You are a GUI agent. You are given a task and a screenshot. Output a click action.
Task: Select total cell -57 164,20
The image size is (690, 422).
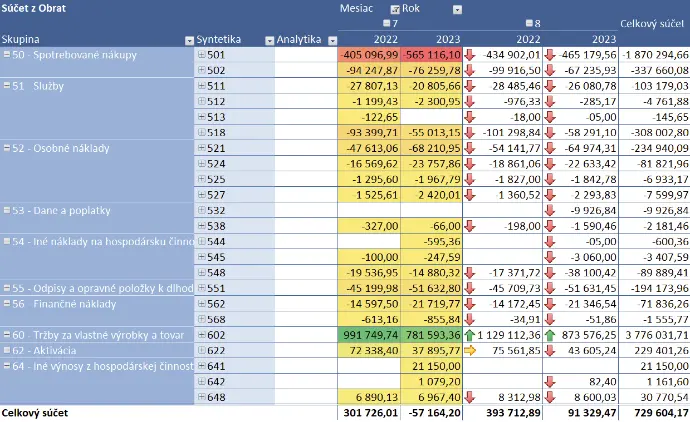click(432, 413)
